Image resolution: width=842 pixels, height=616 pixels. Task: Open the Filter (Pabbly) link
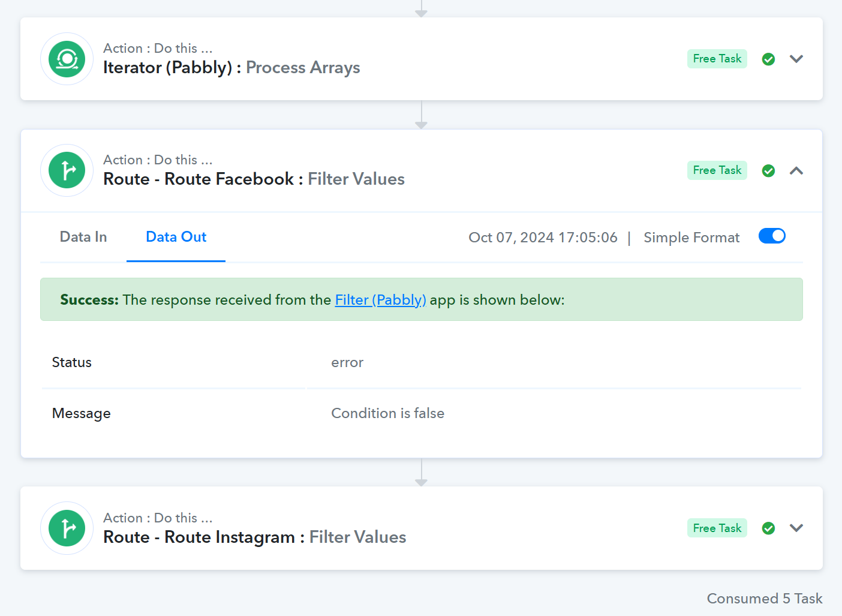click(380, 300)
